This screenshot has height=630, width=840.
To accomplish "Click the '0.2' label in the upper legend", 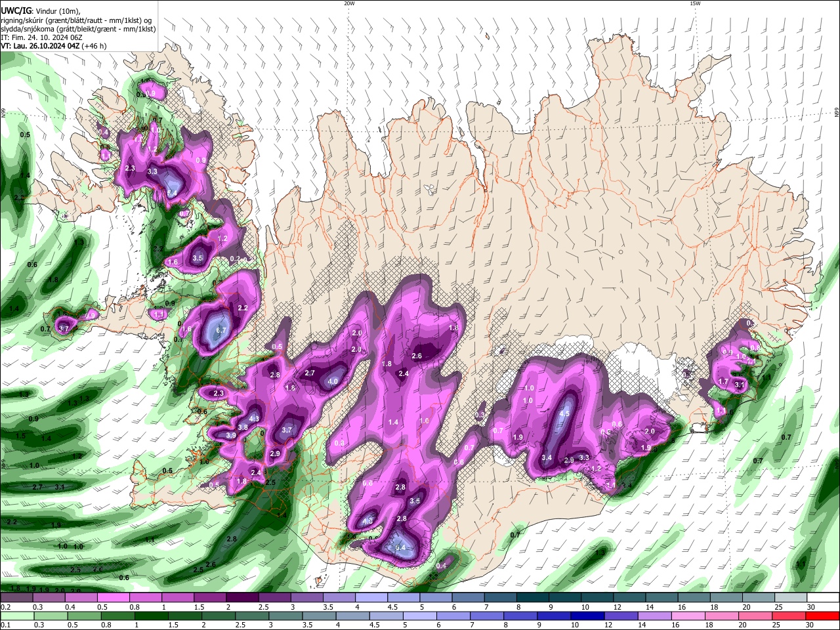I will pyautogui.click(x=5, y=608).
